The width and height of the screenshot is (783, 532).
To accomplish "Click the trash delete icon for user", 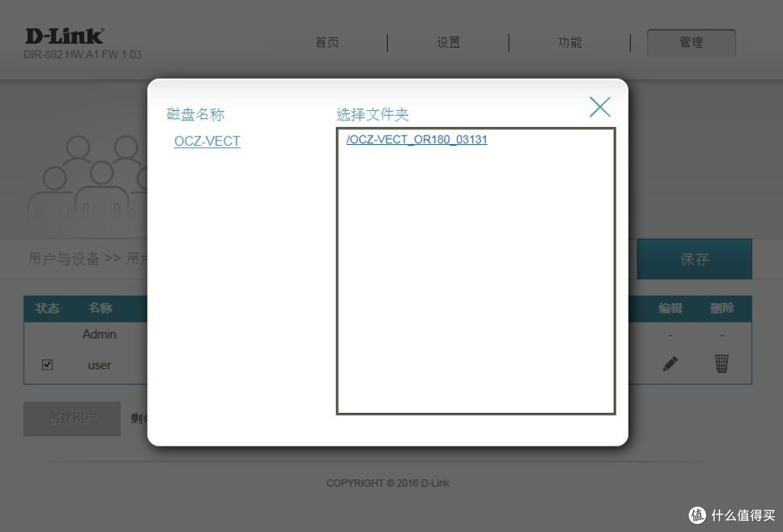I will [x=721, y=363].
